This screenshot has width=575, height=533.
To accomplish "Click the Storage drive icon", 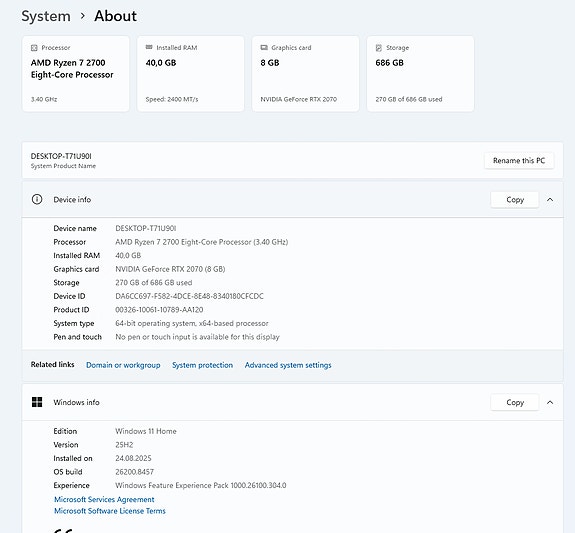I will pyautogui.click(x=379, y=48).
